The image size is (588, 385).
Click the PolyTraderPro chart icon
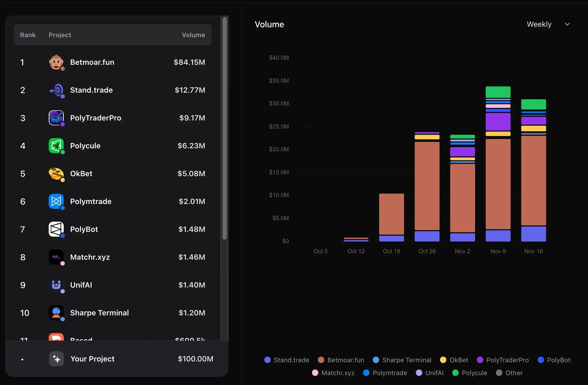[56, 118]
